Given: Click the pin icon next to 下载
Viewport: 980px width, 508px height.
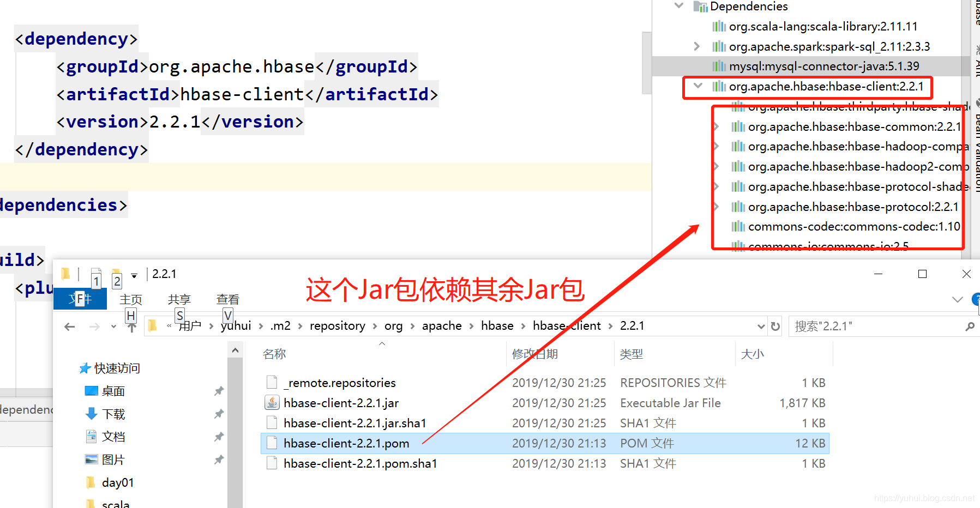Looking at the screenshot, I should coord(219,414).
